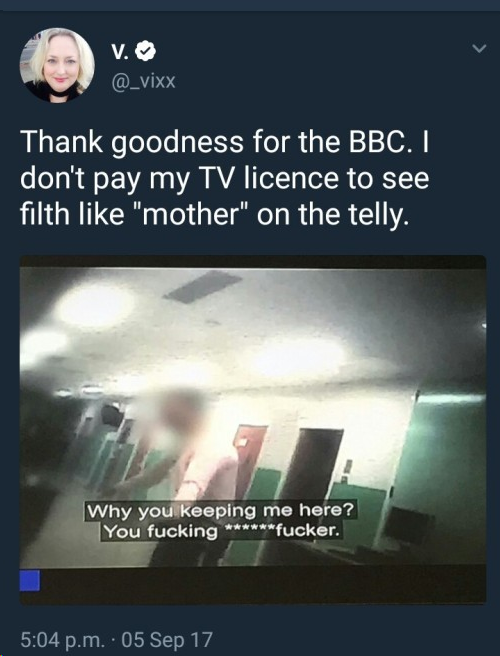Click the tweet text mentioning the BBC
Screen dimensions: 500x656
224,177
